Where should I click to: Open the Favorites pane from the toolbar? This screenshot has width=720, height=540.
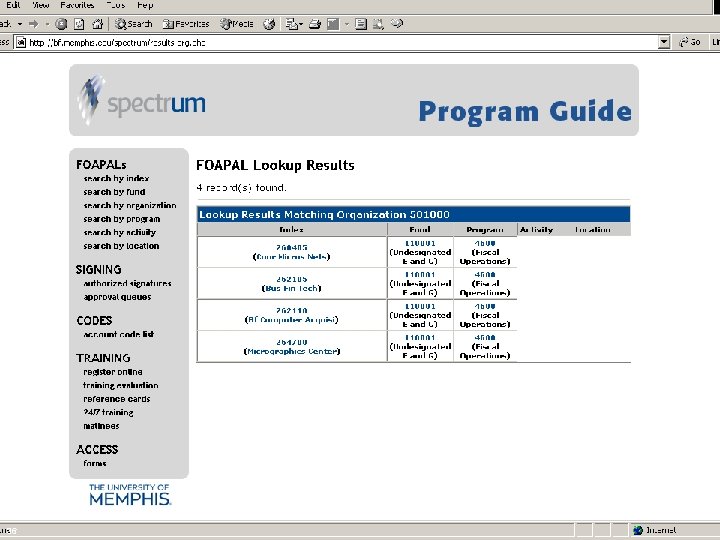(x=186, y=24)
